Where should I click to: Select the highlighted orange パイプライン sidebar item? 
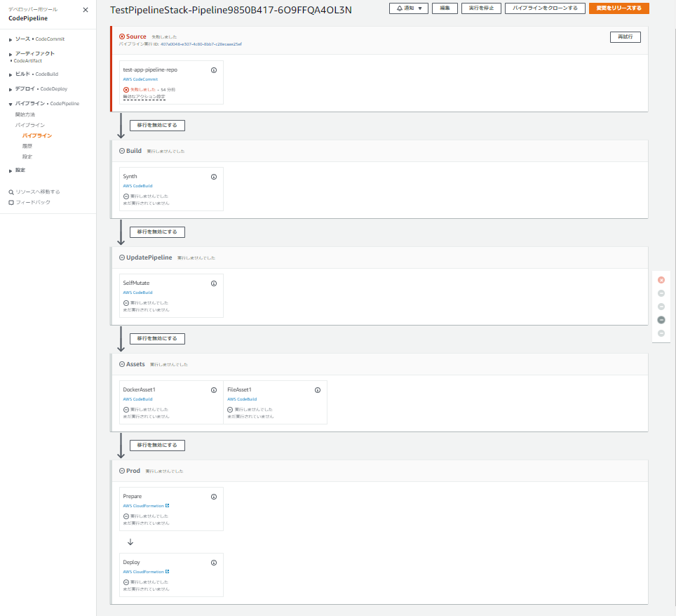37,135
